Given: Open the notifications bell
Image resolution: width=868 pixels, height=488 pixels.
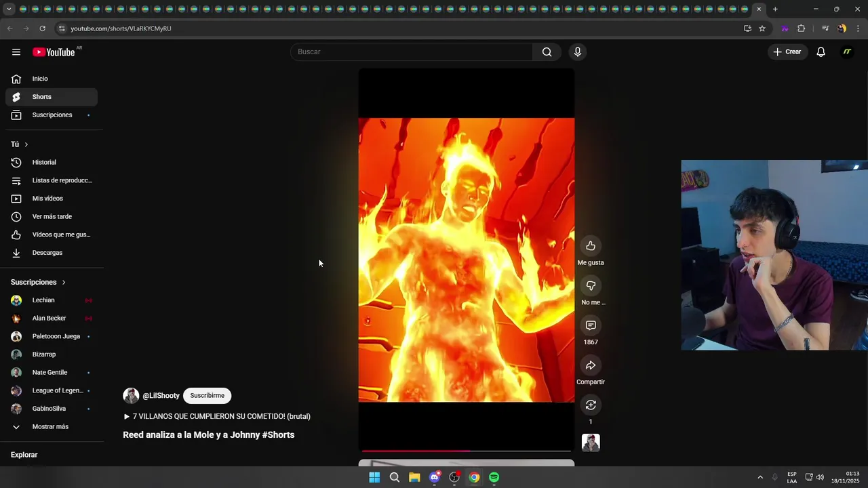Looking at the screenshot, I should pos(821,52).
